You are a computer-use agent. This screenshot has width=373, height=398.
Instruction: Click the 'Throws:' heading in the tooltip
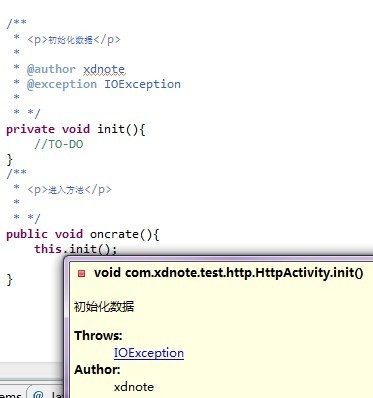[x=98, y=335]
